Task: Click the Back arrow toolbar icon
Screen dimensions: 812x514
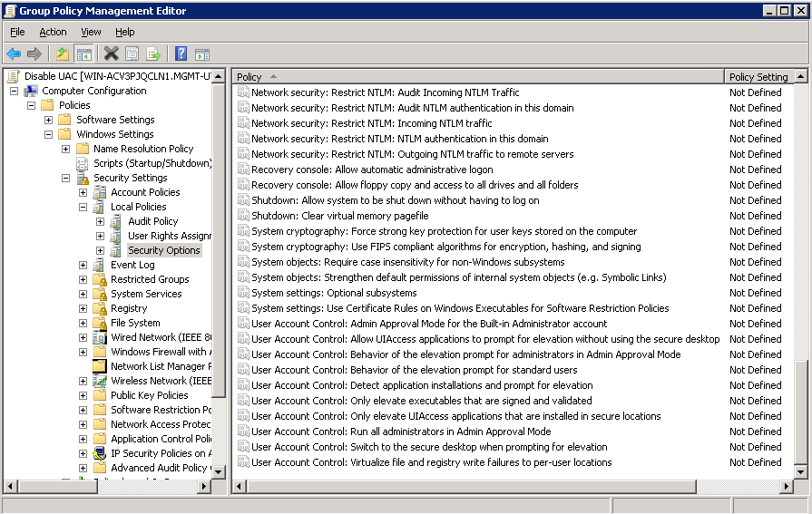Action: point(14,54)
